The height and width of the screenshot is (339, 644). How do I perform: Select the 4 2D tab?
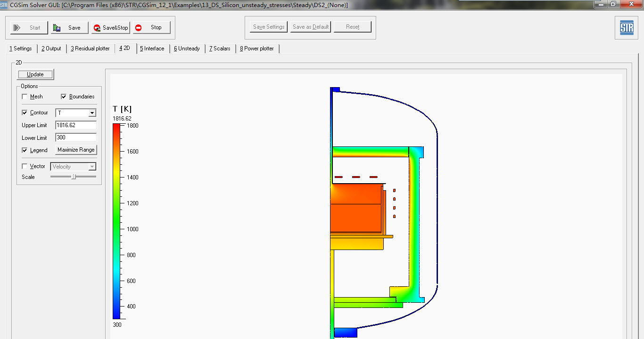coord(125,48)
